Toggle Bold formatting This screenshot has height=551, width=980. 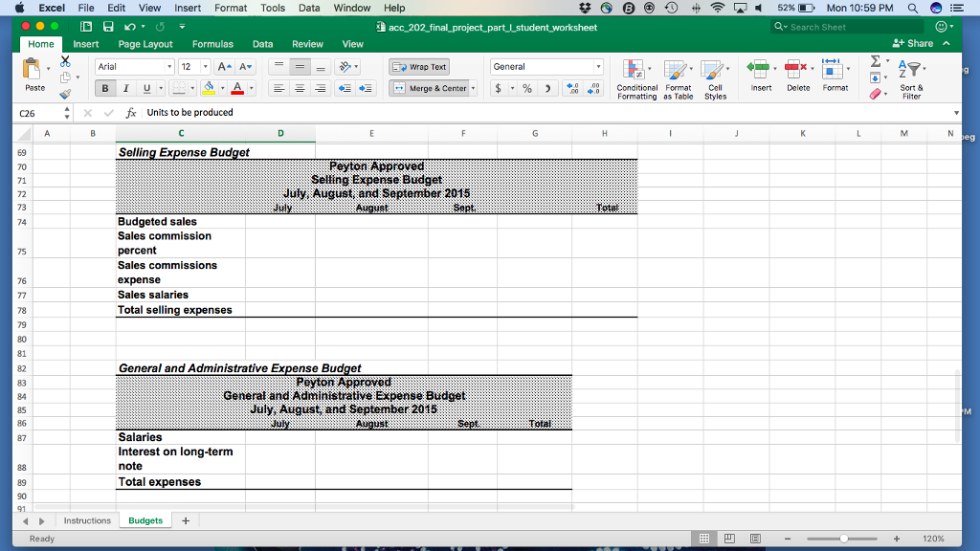click(106, 88)
